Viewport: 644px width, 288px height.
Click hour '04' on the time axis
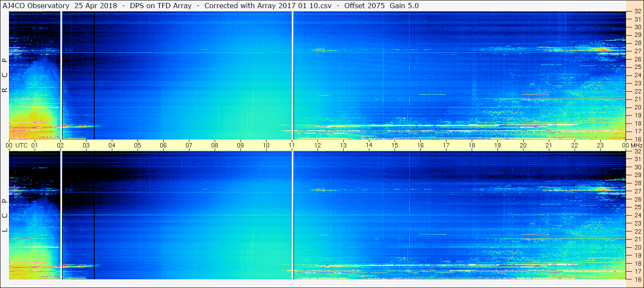coord(112,145)
